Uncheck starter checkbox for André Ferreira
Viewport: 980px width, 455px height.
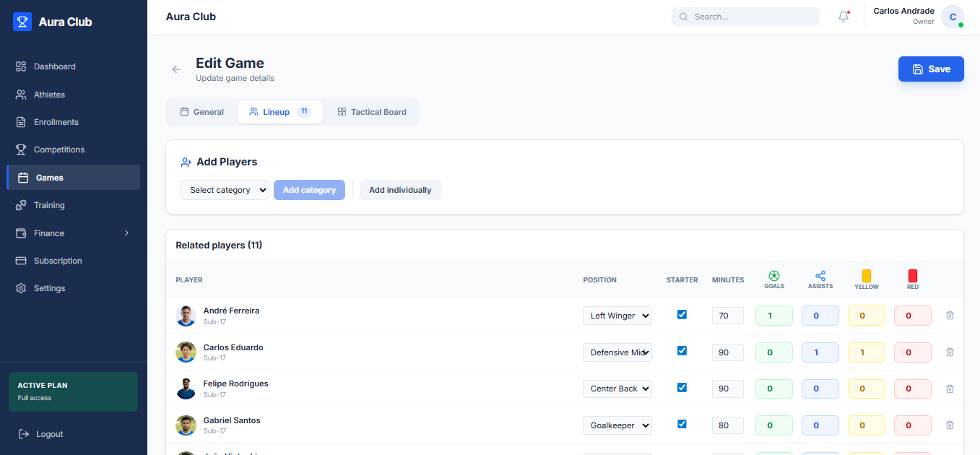682,315
